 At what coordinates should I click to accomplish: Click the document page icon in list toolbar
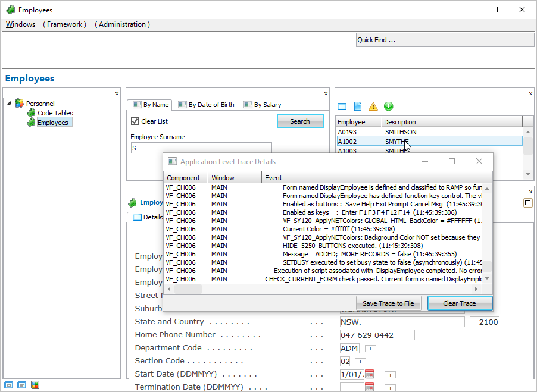(358, 106)
